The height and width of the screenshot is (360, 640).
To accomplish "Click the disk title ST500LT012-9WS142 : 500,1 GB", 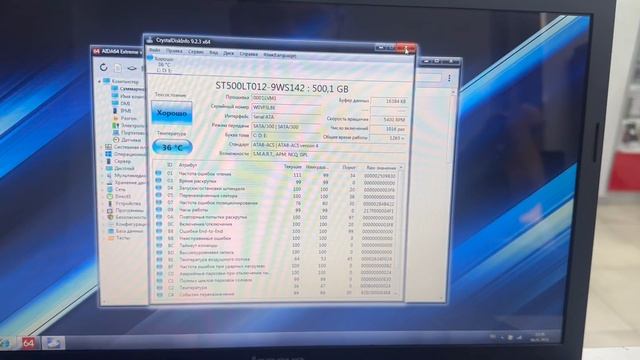I will (x=282, y=87).
